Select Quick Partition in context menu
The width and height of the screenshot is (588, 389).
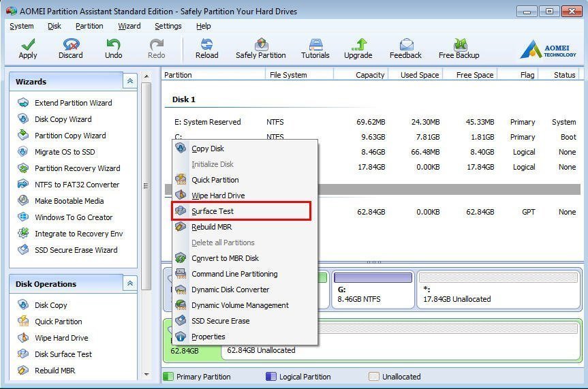(x=245, y=180)
